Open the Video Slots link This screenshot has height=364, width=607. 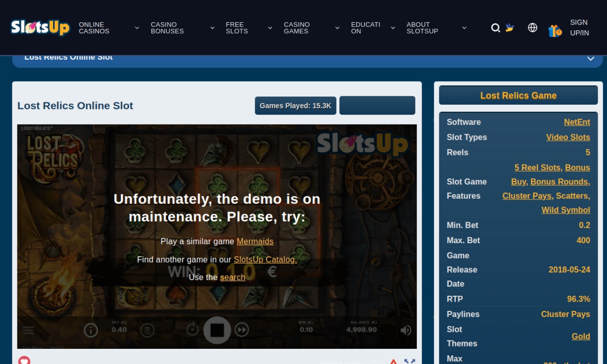coord(568,137)
